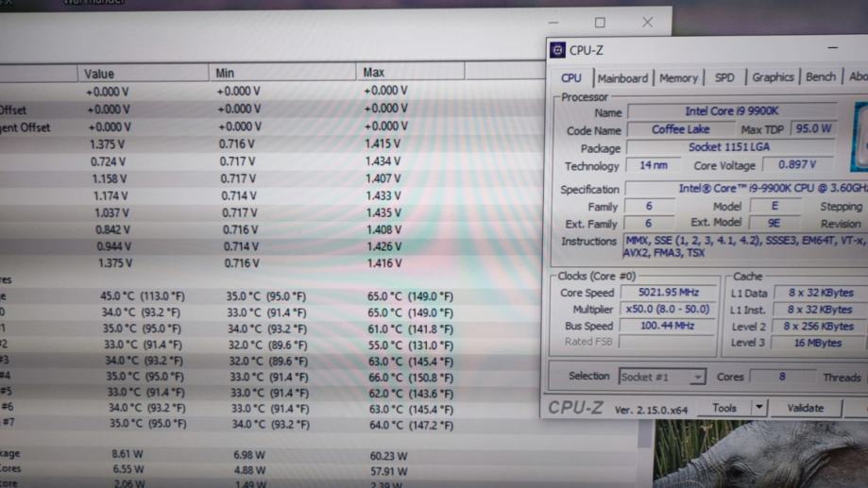Minimize the sensor monitor window
Screen dimensions: 868x488
click(553, 23)
